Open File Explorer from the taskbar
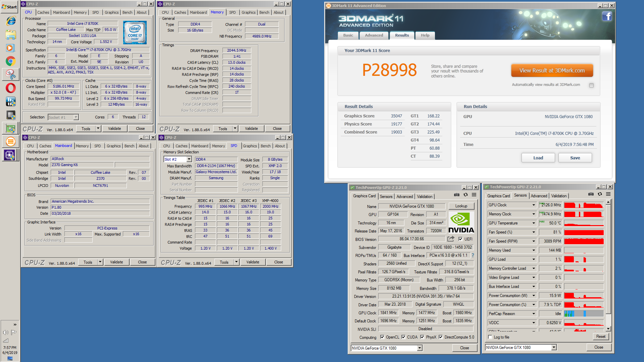The width and height of the screenshot is (644, 362). point(10,35)
